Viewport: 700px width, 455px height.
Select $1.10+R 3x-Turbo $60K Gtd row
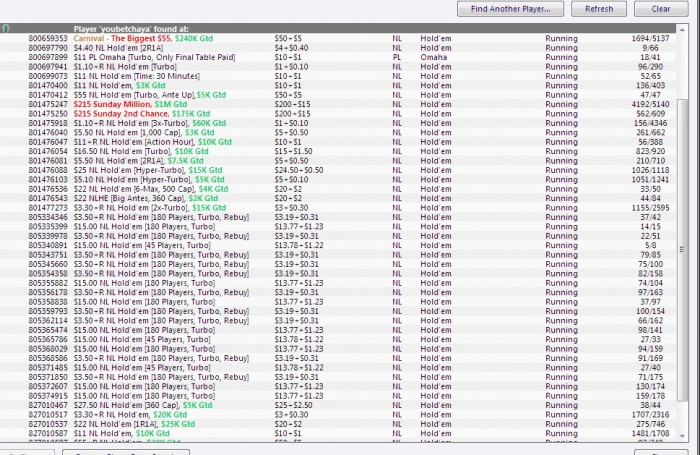click(x=338, y=123)
